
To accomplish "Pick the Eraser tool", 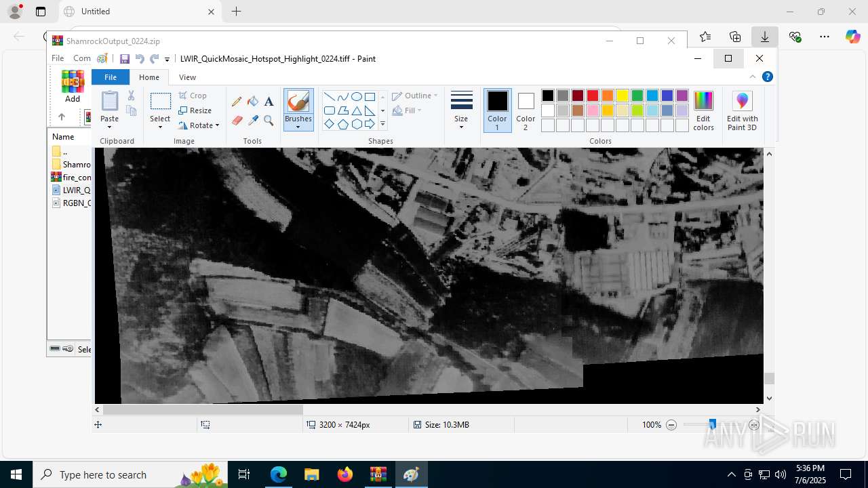I will point(237,121).
